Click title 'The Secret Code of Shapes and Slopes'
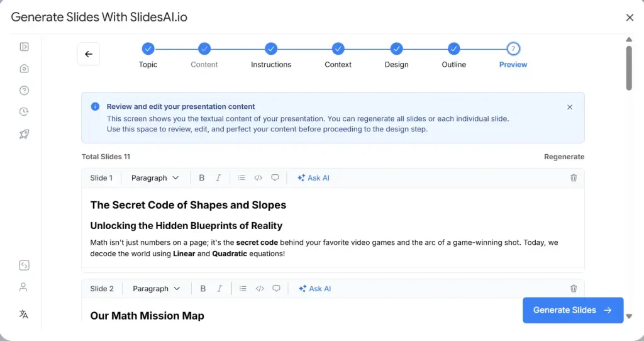 tap(188, 205)
